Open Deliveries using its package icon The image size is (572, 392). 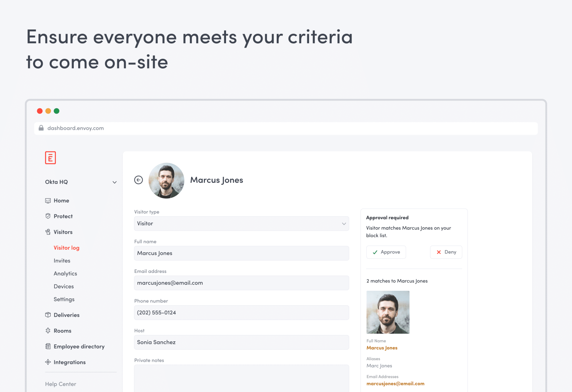point(48,315)
